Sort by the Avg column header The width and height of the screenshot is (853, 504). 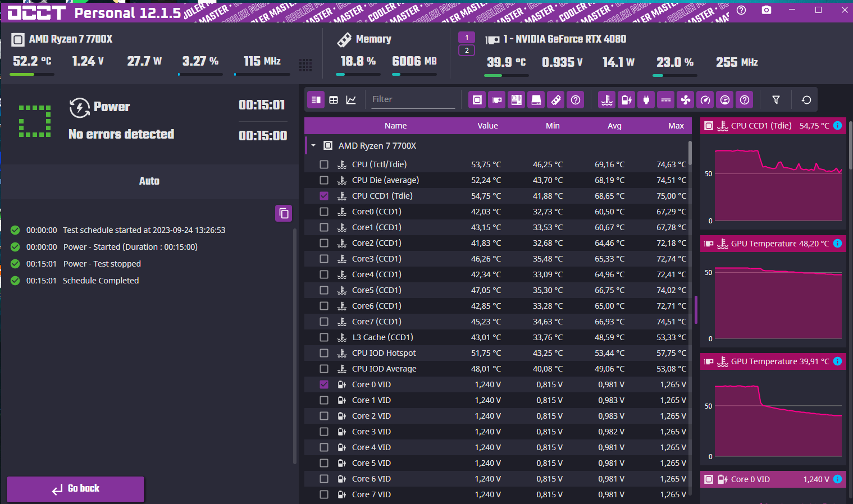(614, 126)
